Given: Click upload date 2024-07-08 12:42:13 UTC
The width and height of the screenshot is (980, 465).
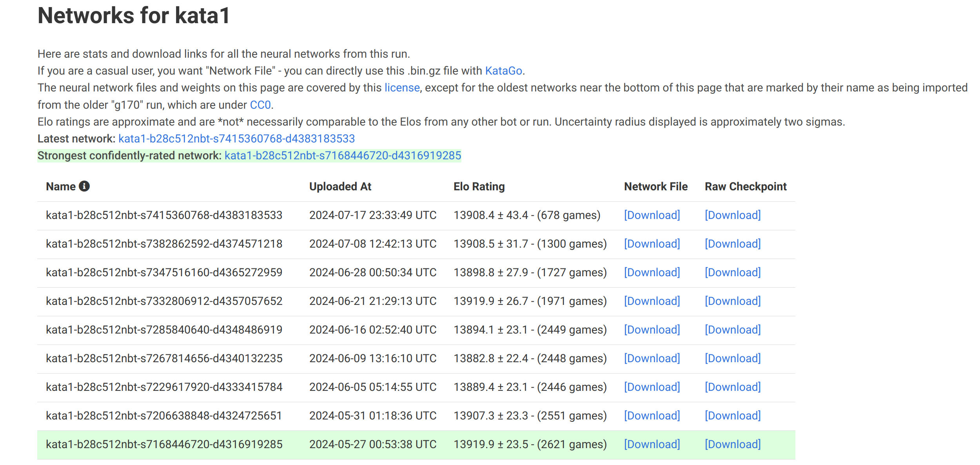Looking at the screenshot, I should point(373,244).
